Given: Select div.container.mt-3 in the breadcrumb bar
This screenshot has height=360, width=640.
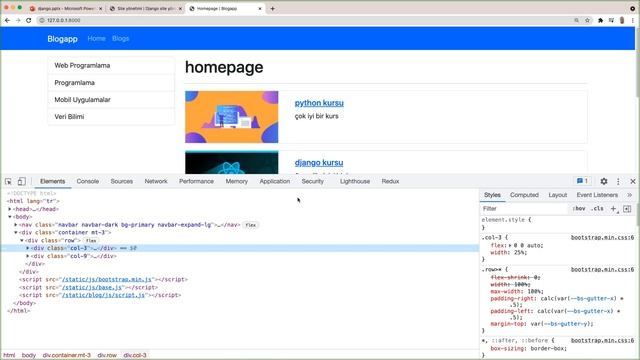Looking at the screenshot, I should [x=67, y=355].
